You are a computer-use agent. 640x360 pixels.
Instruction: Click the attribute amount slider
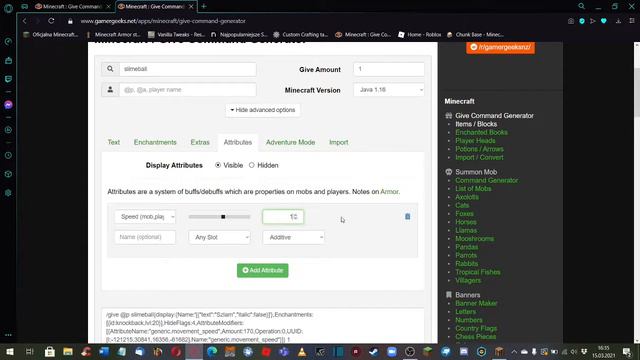(220, 217)
